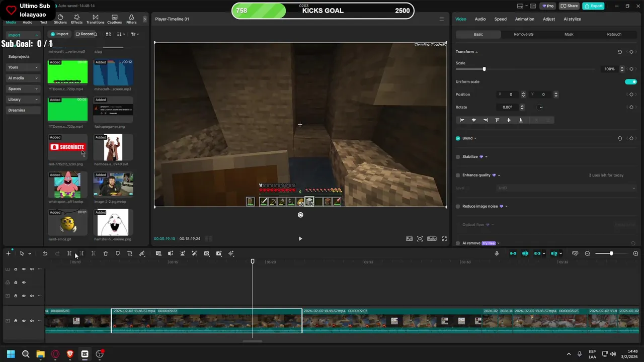This screenshot has width=644, height=362.
Task: Switch media view to grid layout
Action: pos(108,34)
